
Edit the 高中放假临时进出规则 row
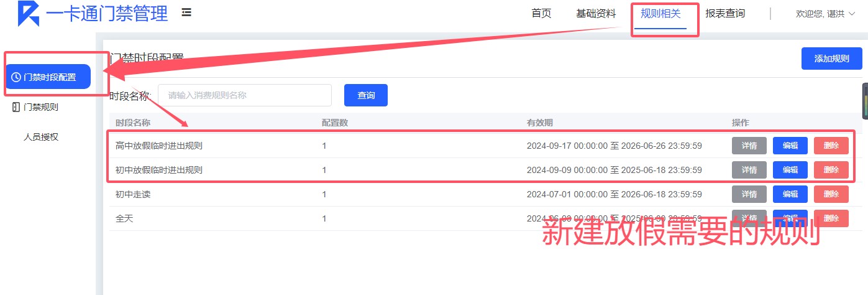pos(790,146)
